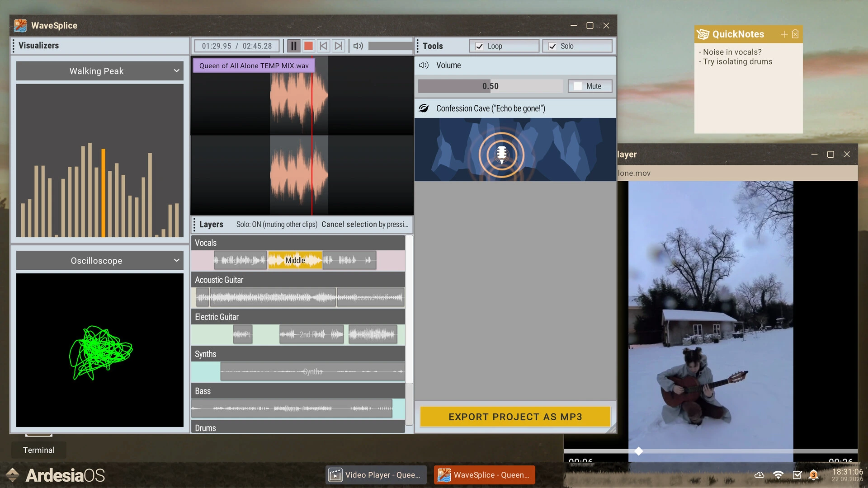Click the Queen of All Alone TEMP MIX.wav label
This screenshot has width=868, height=488.
[x=254, y=66]
